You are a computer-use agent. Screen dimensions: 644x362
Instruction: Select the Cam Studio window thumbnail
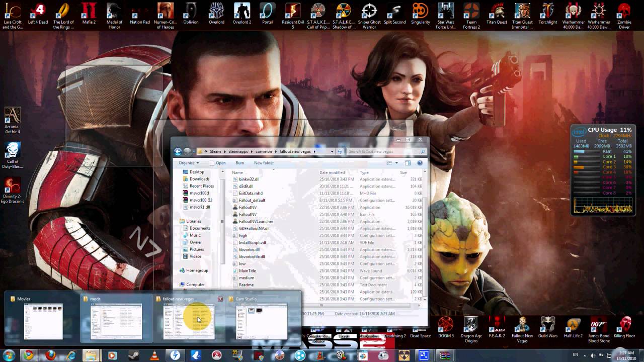[x=262, y=318]
